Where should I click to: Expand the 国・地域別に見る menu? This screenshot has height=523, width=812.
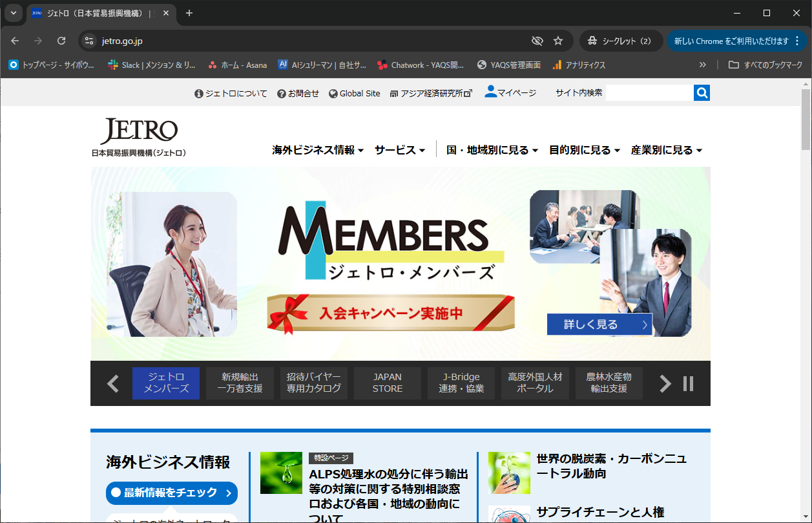pyautogui.click(x=492, y=150)
